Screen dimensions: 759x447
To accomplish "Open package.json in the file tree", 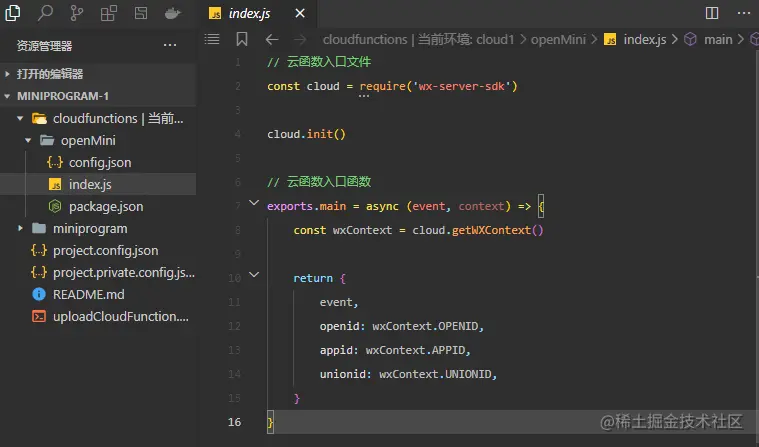I will [x=98, y=206].
